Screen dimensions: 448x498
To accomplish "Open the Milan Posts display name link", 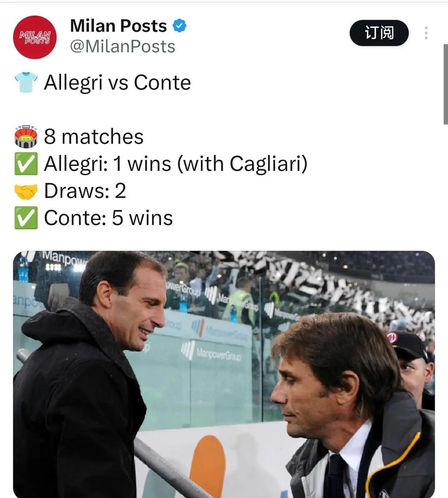I will (x=118, y=26).
